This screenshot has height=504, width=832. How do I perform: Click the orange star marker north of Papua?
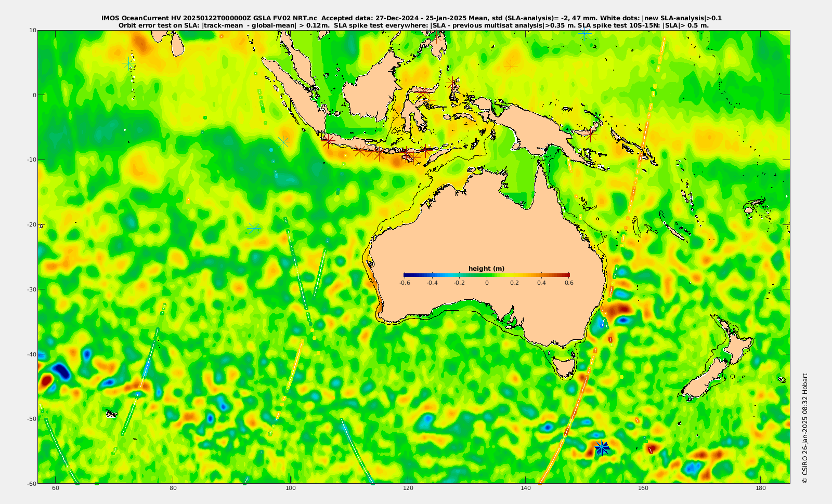511,67
